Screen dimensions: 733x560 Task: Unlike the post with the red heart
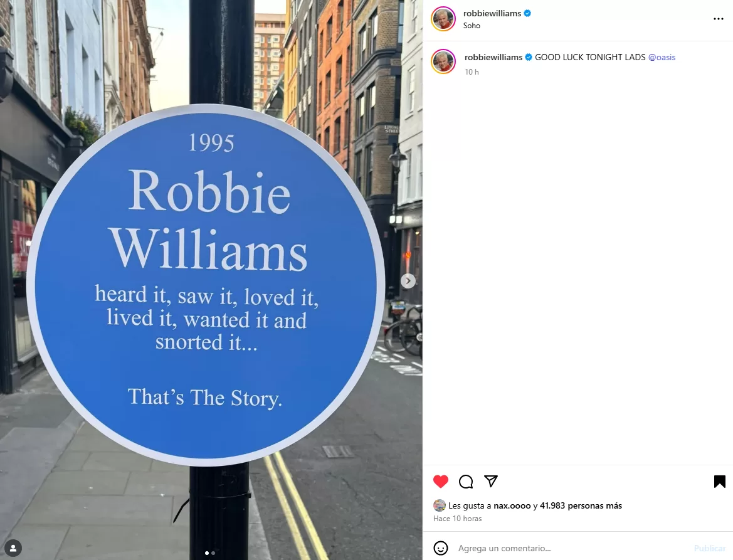point(440,481)
